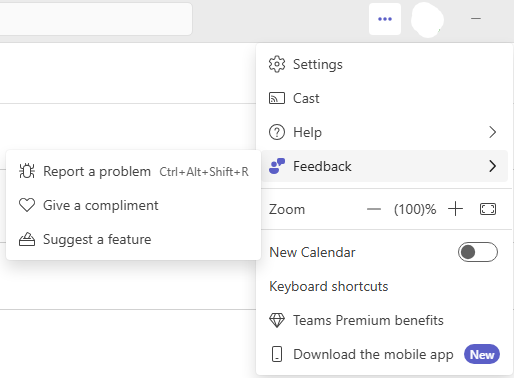Expand the Help submenu chevron
The image size is (514, 378).
point(493,132)
